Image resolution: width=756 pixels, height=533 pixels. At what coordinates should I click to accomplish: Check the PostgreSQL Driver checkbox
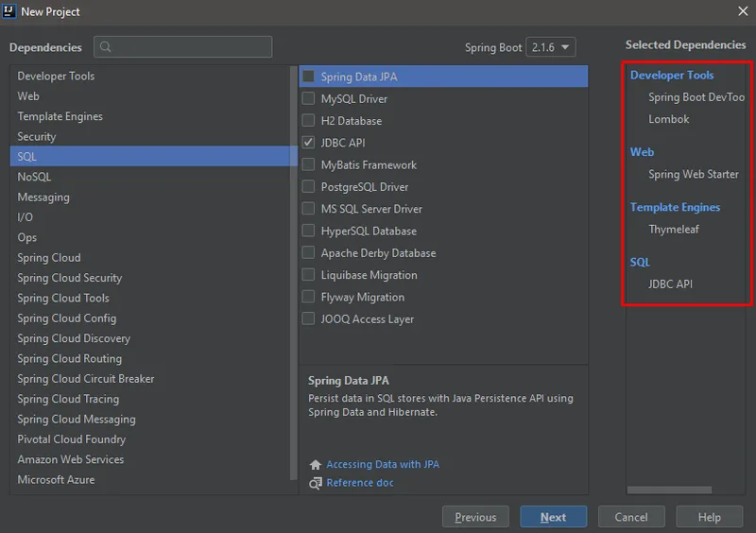click(x=308, y=186)
